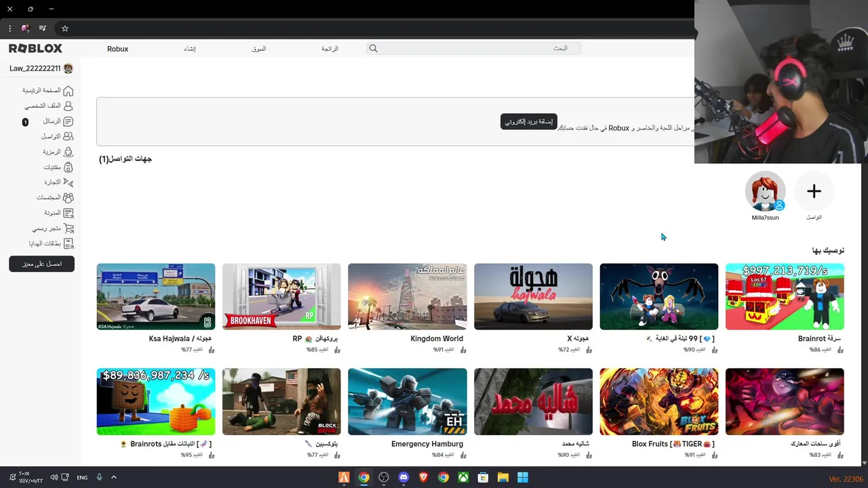Open the Blog icon in the sidebar

coord(68,213)
